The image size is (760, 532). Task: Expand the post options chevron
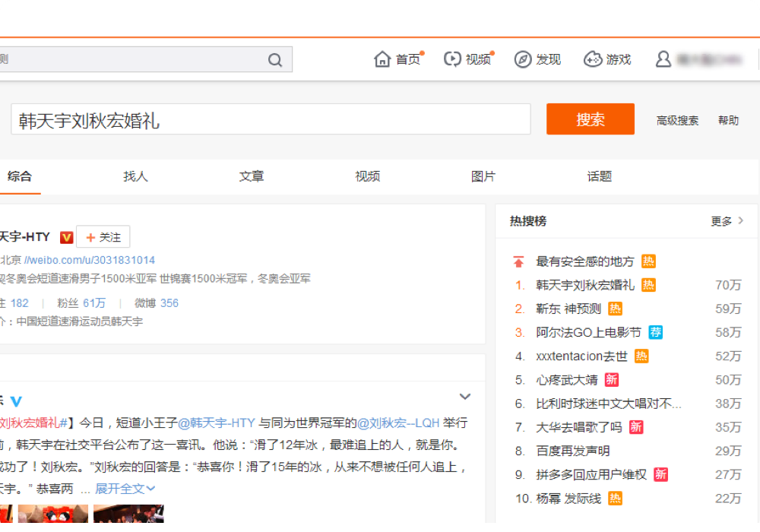pos(465,397)
